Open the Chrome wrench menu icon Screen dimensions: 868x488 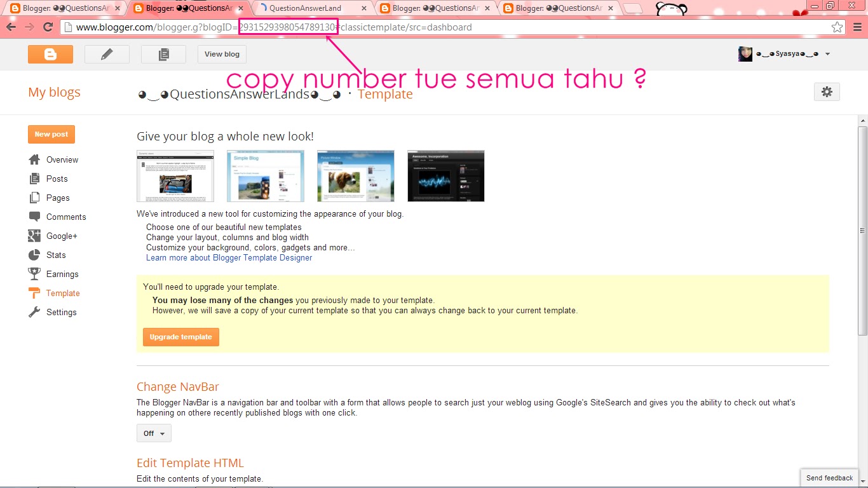(857, 27)
